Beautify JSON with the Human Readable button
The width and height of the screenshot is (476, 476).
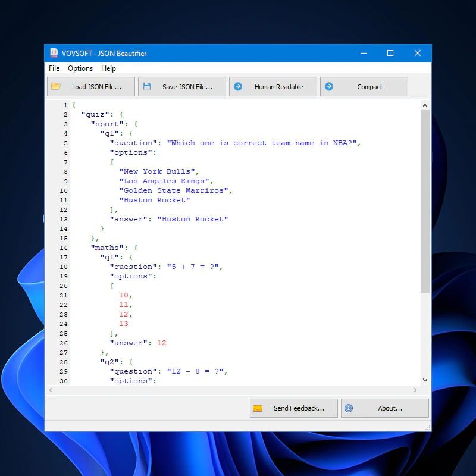tap(273, 86)
